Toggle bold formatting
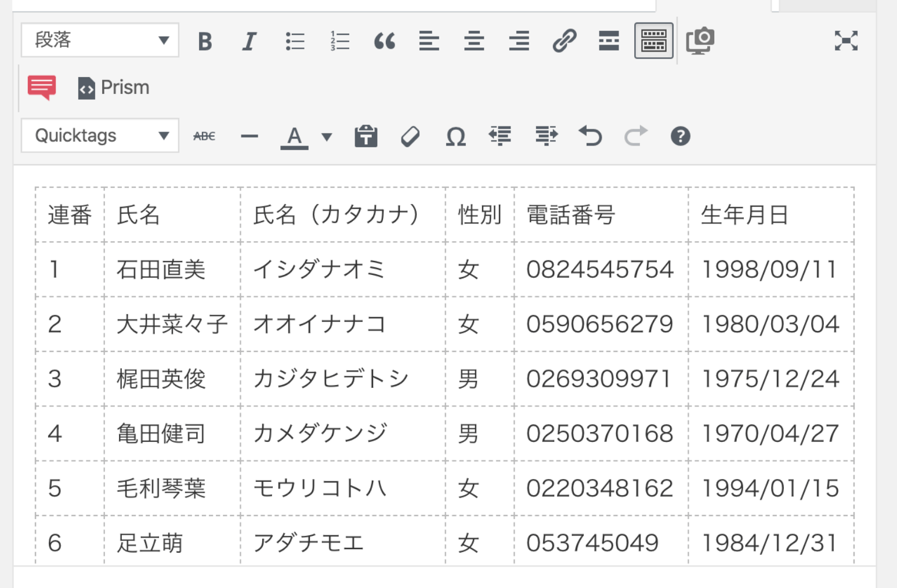 pyautogui.click(x=205, y=41)
